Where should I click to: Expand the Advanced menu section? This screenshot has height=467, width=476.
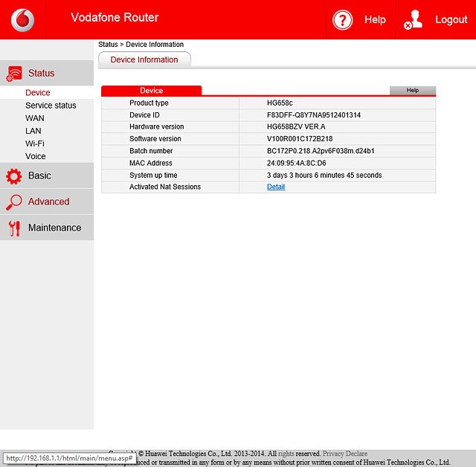47,202
